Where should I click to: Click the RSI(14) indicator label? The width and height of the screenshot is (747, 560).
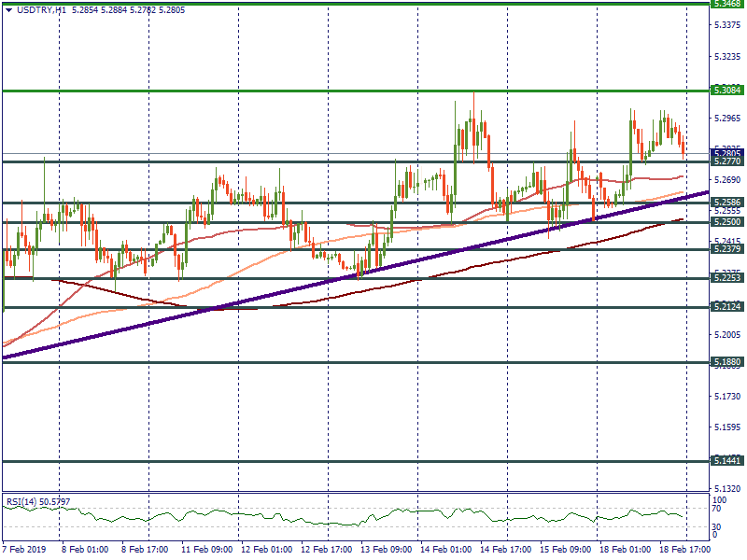tap(24, 502)
